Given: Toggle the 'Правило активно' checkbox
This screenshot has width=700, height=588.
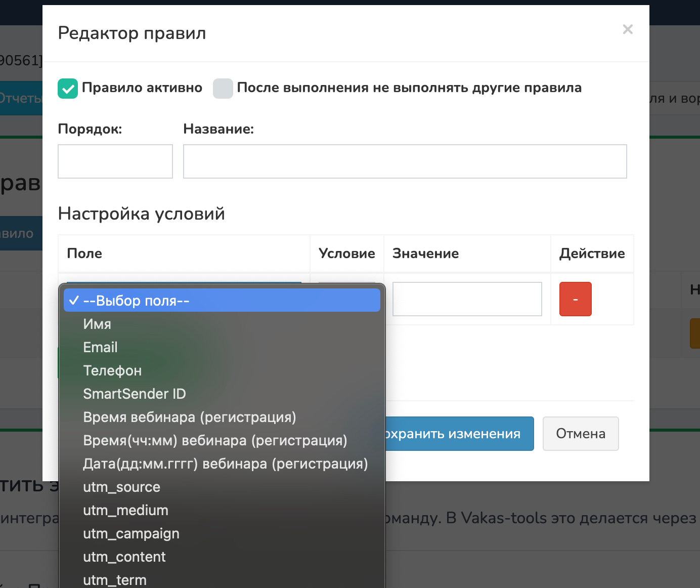Looking at the screenshot, I should [x=68, y=89].
